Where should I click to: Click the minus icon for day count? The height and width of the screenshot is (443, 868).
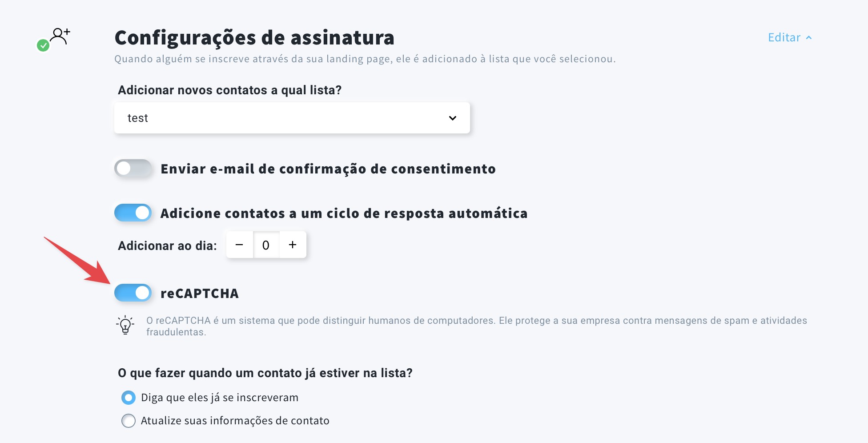[x=239, y=245]
